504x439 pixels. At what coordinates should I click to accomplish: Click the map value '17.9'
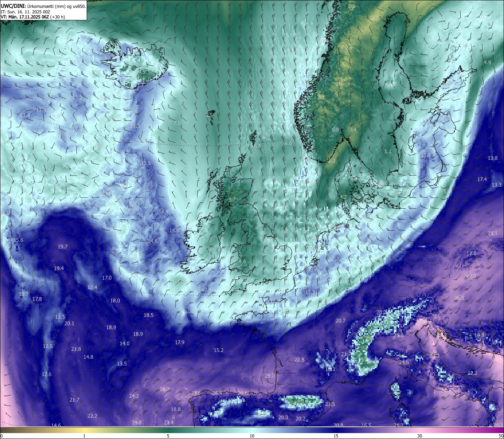(180, 343)
